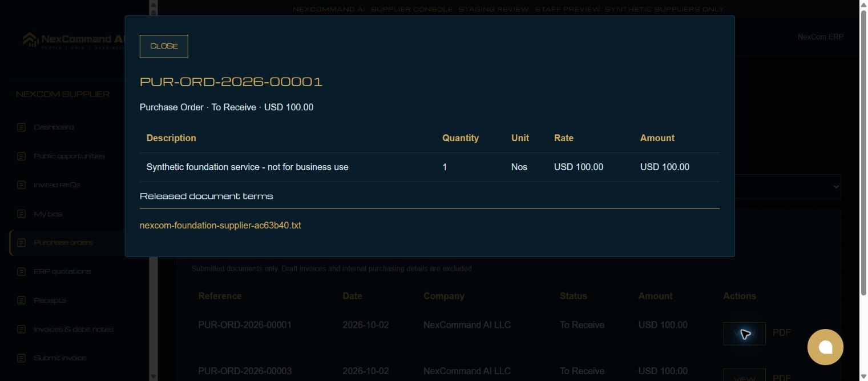The image size is (868, 381).
Task: Click the Date column header in orders table
Action: [x=352, y=296]
